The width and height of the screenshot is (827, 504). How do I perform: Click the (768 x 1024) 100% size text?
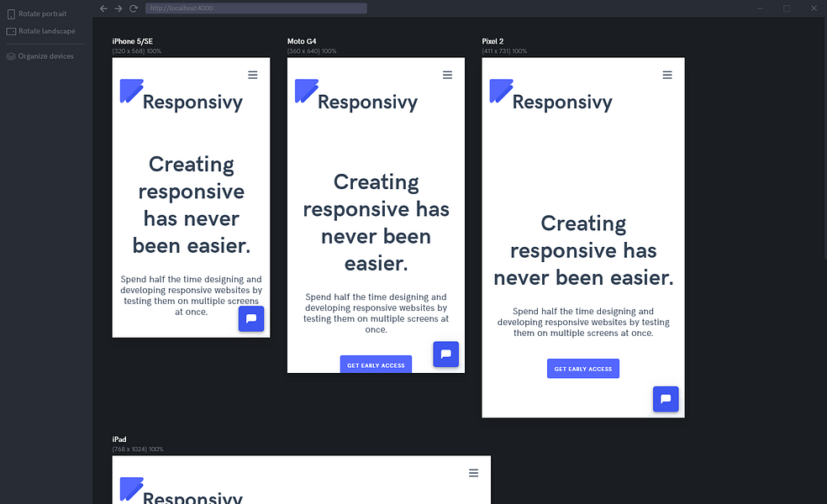pos(138,449)
